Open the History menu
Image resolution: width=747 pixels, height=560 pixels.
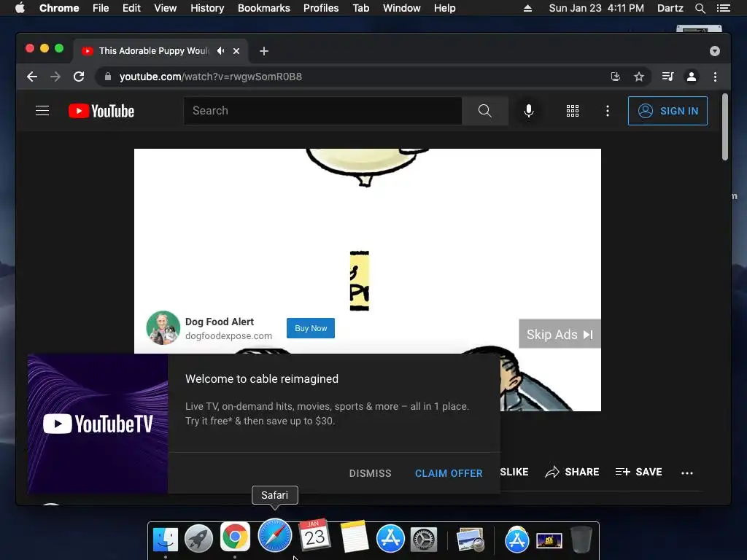207,8
